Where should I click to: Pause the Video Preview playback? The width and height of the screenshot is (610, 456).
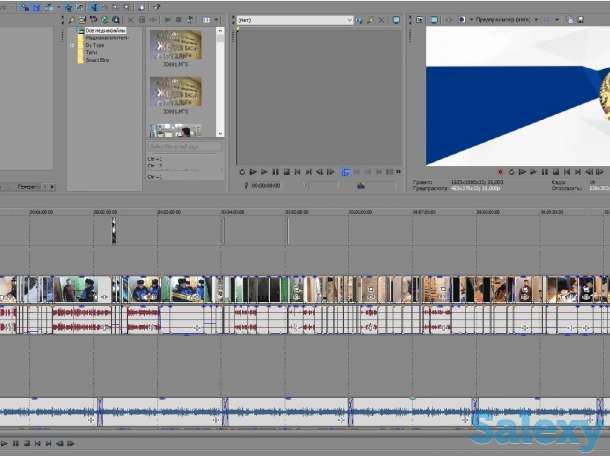(545, 172)
